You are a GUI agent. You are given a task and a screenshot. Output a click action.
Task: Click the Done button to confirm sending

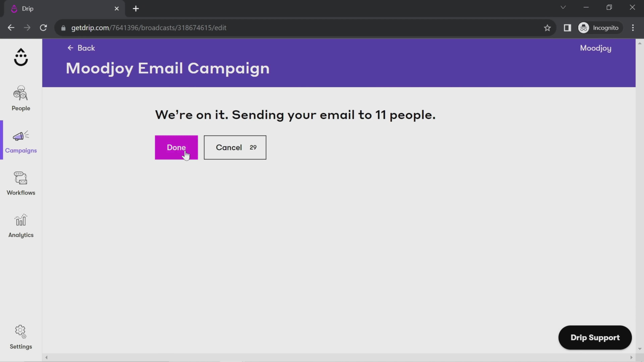point(176,147)
